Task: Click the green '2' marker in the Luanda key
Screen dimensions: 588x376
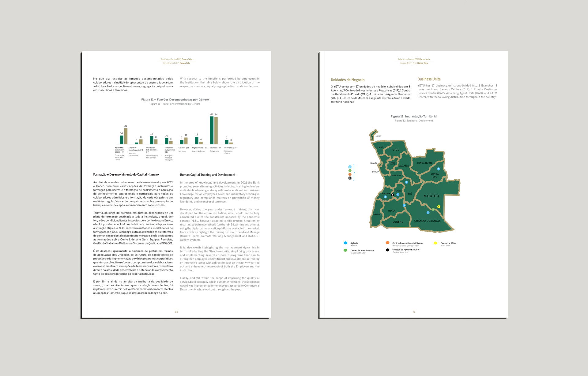Action: point(350,171)
